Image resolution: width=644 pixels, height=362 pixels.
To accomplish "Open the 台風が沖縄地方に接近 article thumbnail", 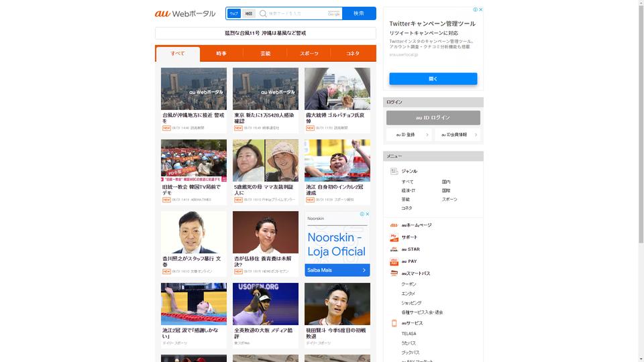I will point(194,88).
